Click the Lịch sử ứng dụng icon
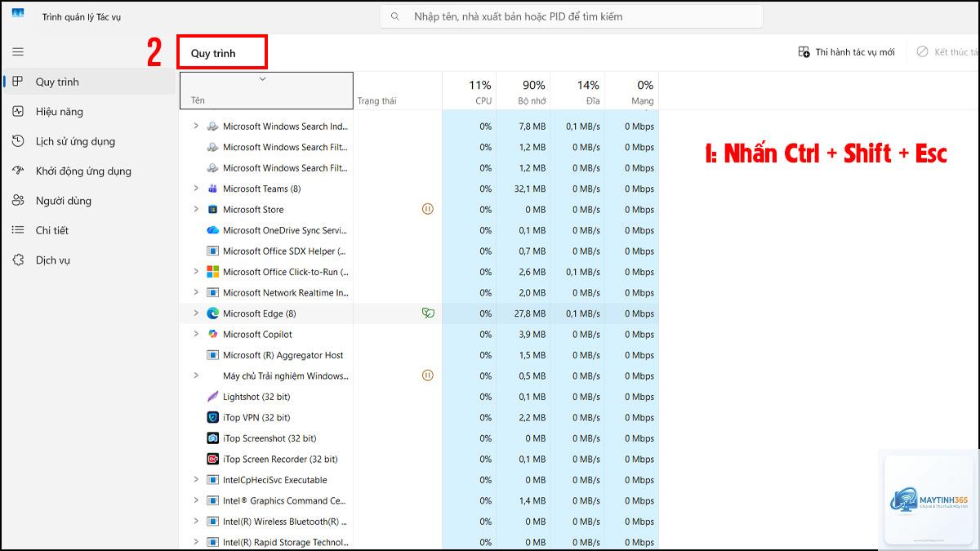This screenshot has height=551, width=980. [18, 141]
